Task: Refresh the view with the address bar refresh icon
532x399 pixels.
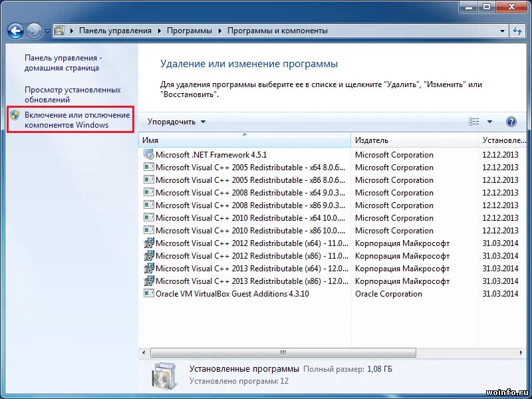Action: (x=517, y=31)
